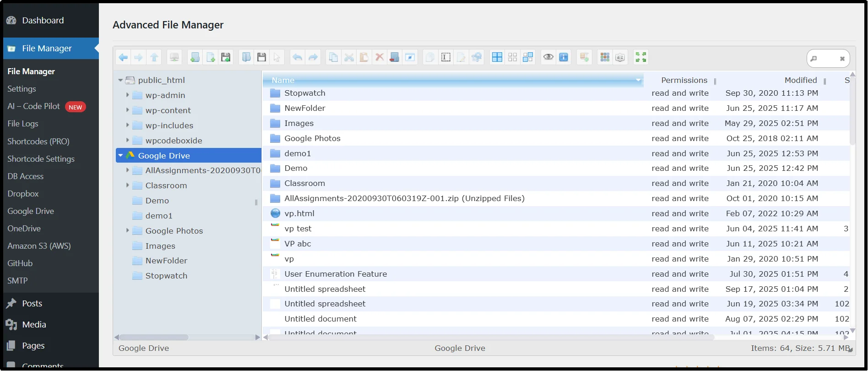Click the Mount network volume icon
The width and height of the screenshot is (868, 371).
(x=174, y=57)
